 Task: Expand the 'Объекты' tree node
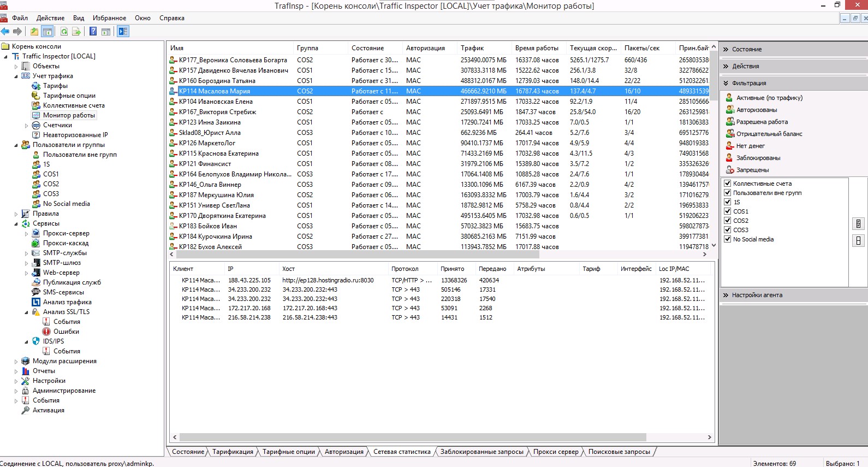[16, 66]
